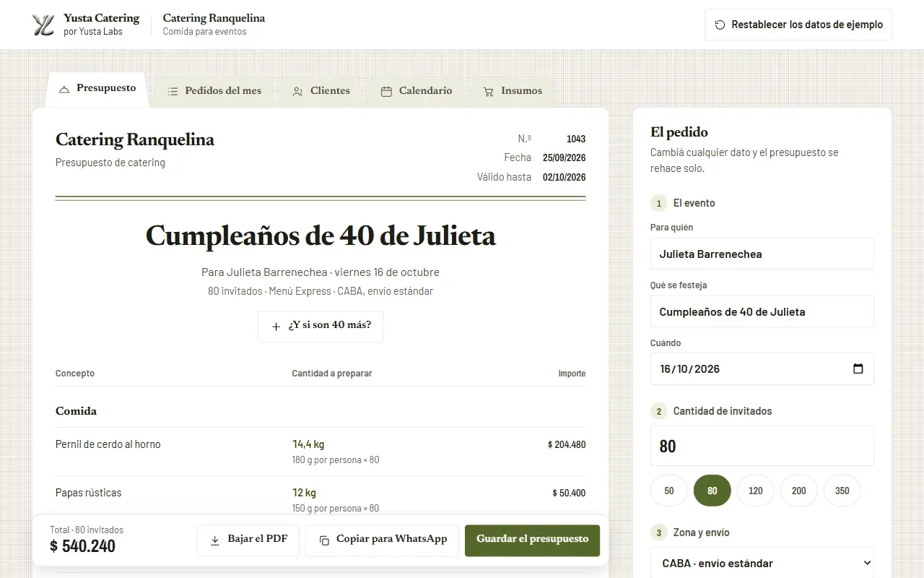Open the Presupuesto tab

(x=97, y=89)
